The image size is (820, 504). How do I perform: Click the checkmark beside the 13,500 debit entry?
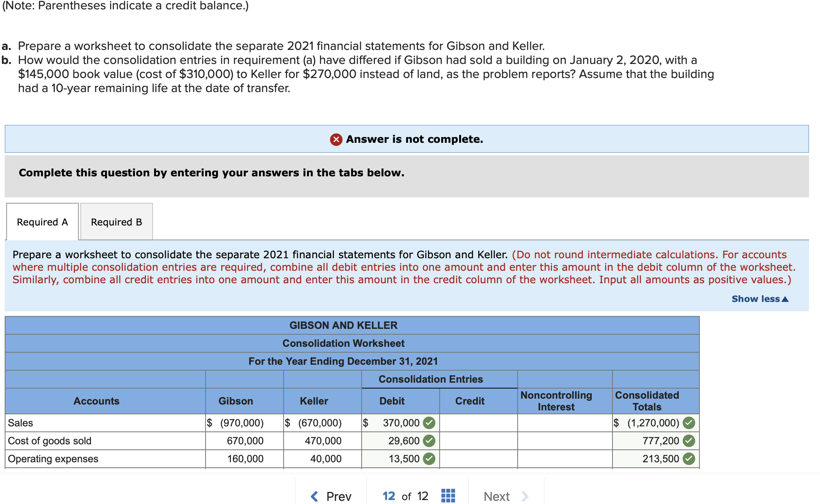point(428,459)
